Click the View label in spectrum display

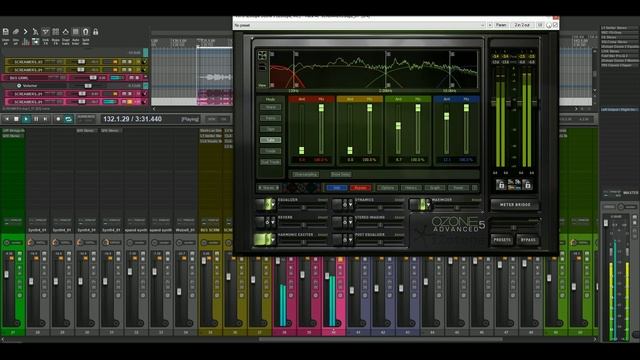pos(262,86)
